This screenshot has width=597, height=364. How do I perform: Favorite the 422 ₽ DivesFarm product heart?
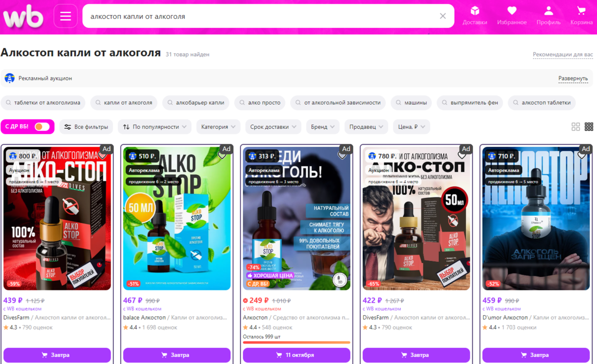coord(462,156)
